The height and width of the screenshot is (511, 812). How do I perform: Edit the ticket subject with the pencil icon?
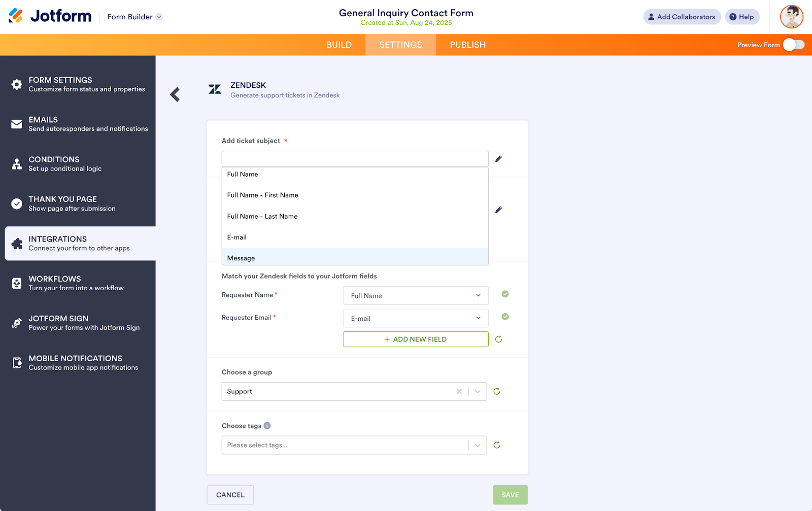(x=498, y=158)
